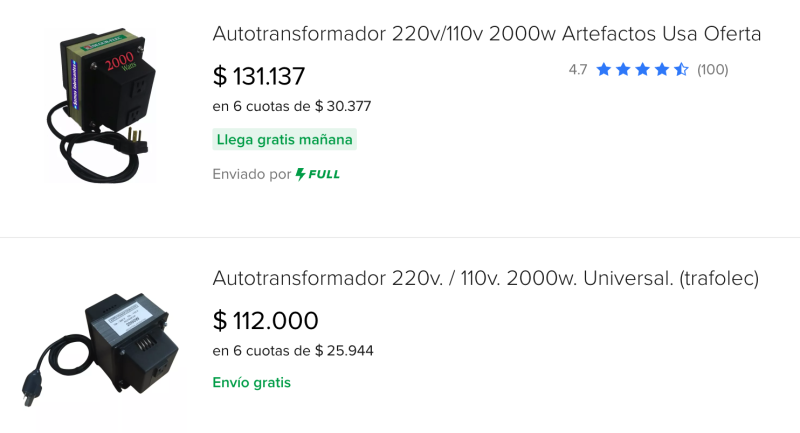
Task: Click the second rating star
Action: click(x=623, y=70)
